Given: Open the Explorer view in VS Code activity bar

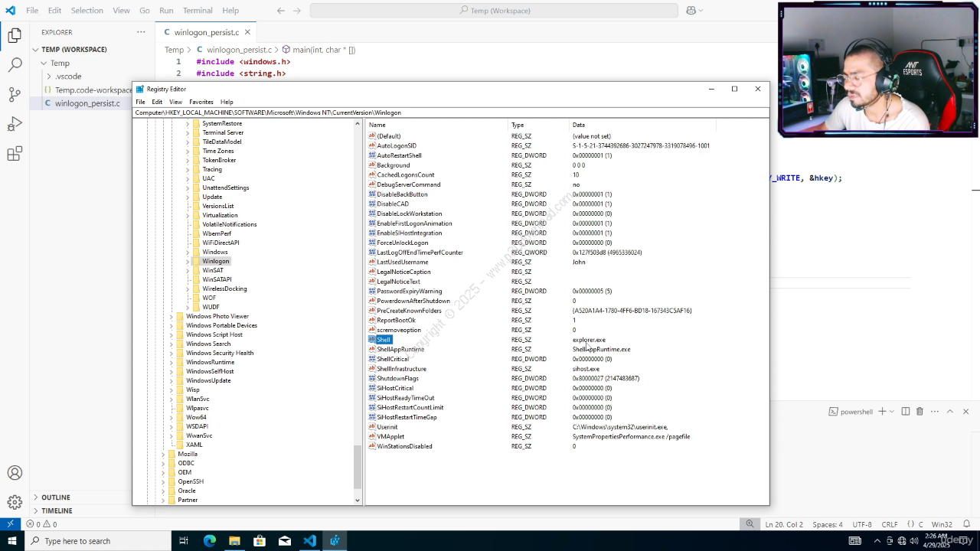Looking at the screenshot, I should [x=15, y=35].
